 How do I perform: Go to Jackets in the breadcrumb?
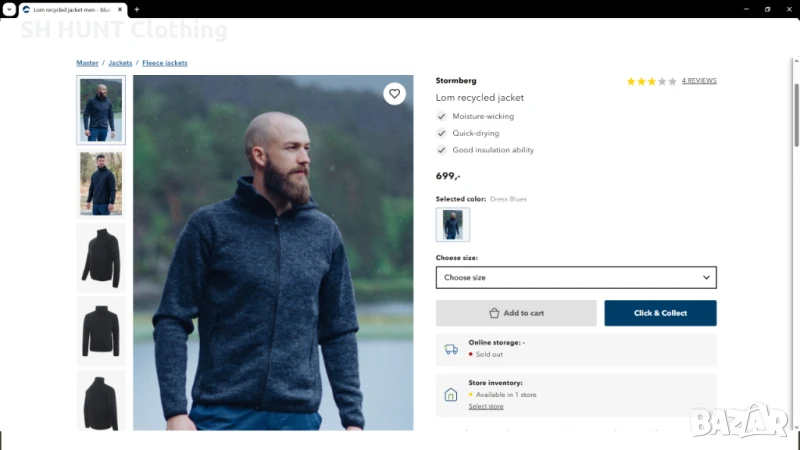[120, 63]
